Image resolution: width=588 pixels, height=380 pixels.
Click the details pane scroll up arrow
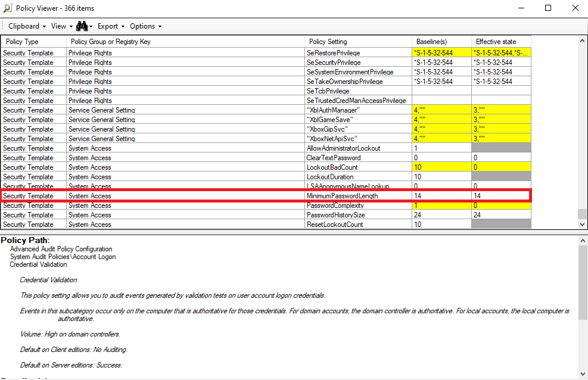point(583,240)
